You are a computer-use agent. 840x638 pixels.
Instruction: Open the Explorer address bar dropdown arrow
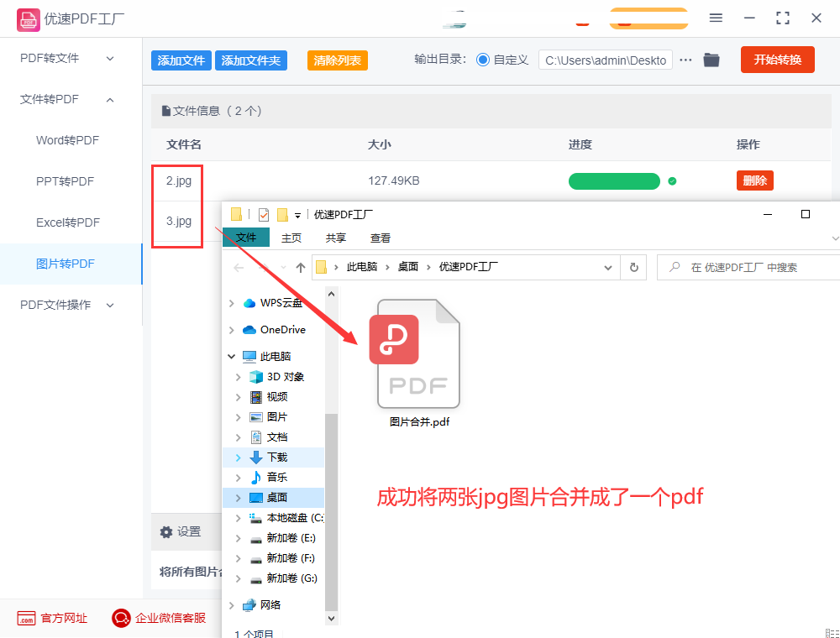point(608,267)
